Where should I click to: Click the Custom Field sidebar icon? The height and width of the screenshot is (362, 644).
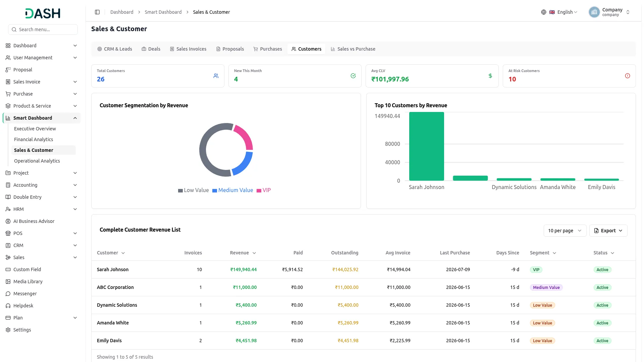(x=8, y=269)
